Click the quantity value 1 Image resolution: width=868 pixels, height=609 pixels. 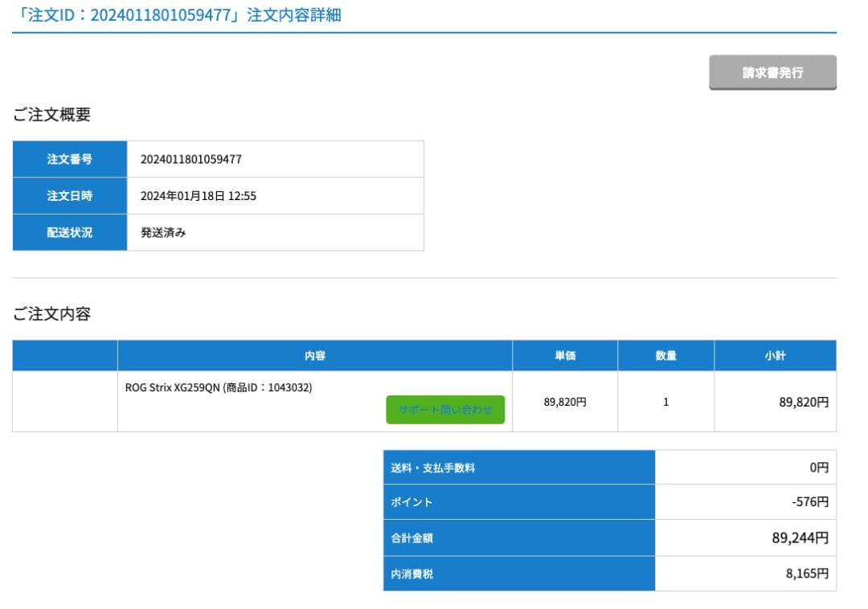665,402
